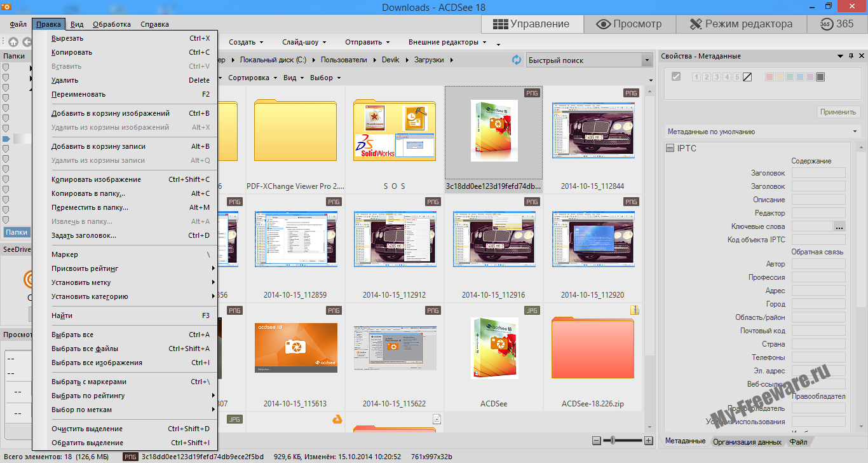Click the zoom in plus icon
The image size is (868, 463).
click(x=648, y=441)
